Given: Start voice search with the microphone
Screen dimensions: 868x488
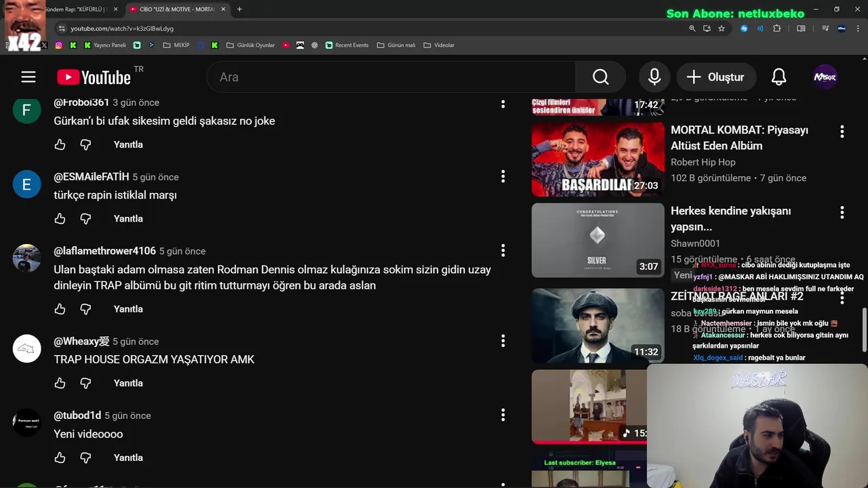Looking at the screenshot, I should 654,77.
